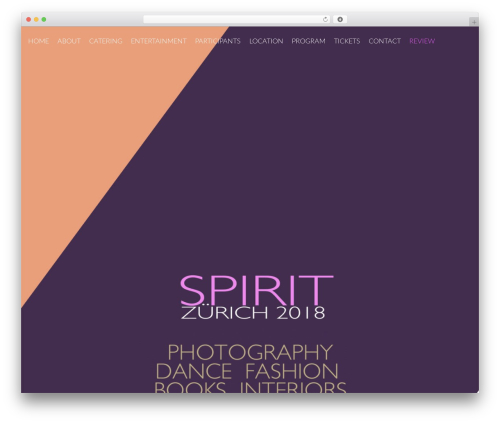Maximize window with green traffic light
Image resolution: width=500 pixels, height=423 pixels.
click(44, 20)
